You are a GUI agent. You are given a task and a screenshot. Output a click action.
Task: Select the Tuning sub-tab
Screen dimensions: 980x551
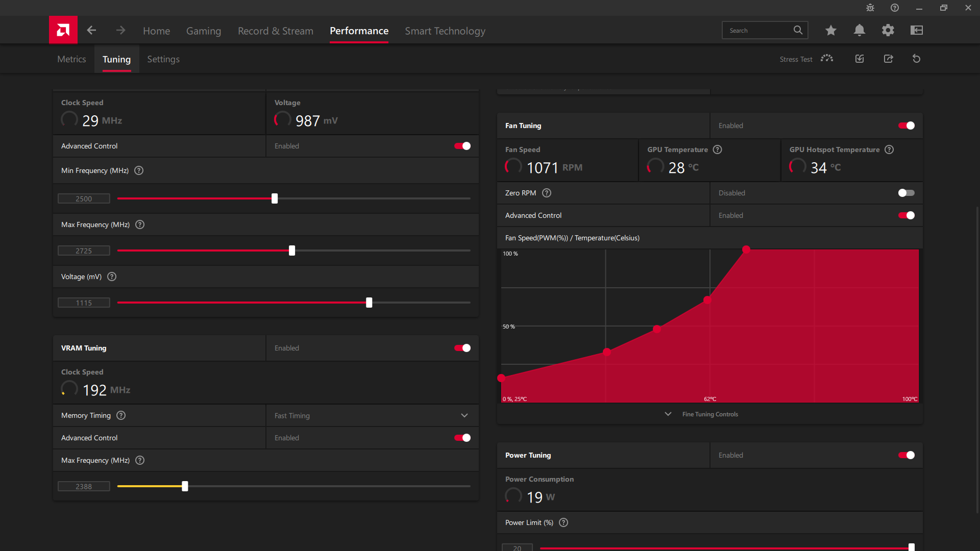pos(116,59)
